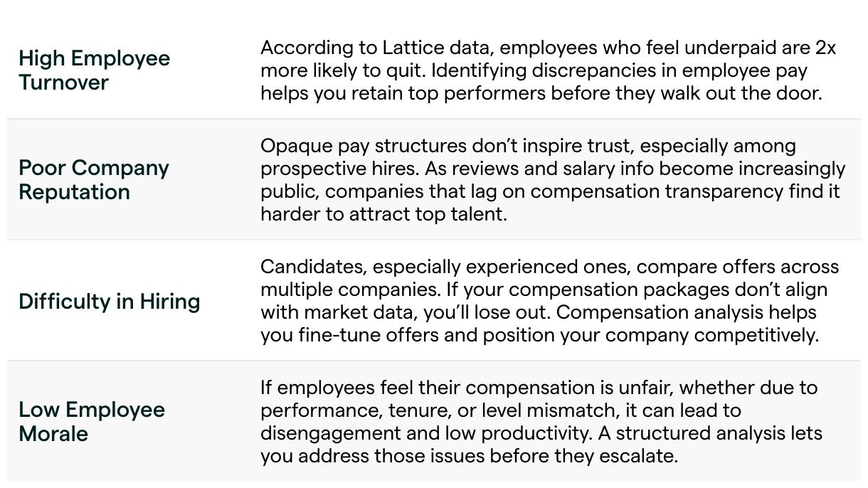Select the Poor Company Reputation heading

point(94,180)
